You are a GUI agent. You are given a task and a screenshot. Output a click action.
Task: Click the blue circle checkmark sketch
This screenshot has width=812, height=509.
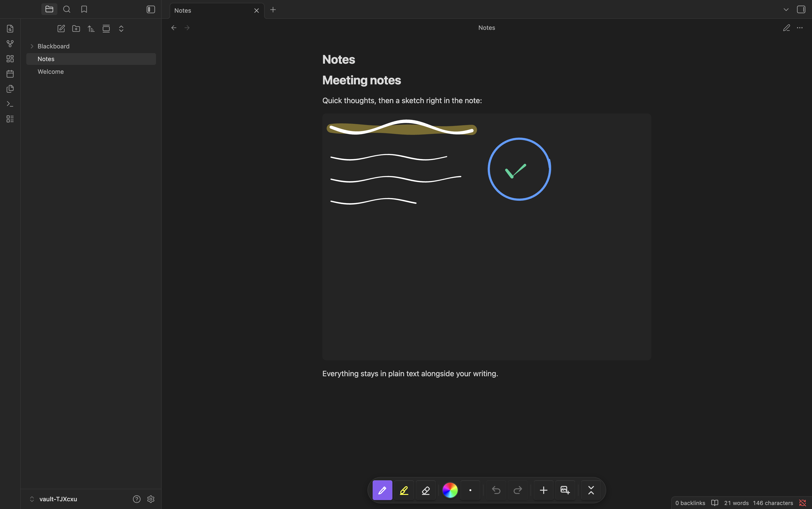(x=519, y=169)
